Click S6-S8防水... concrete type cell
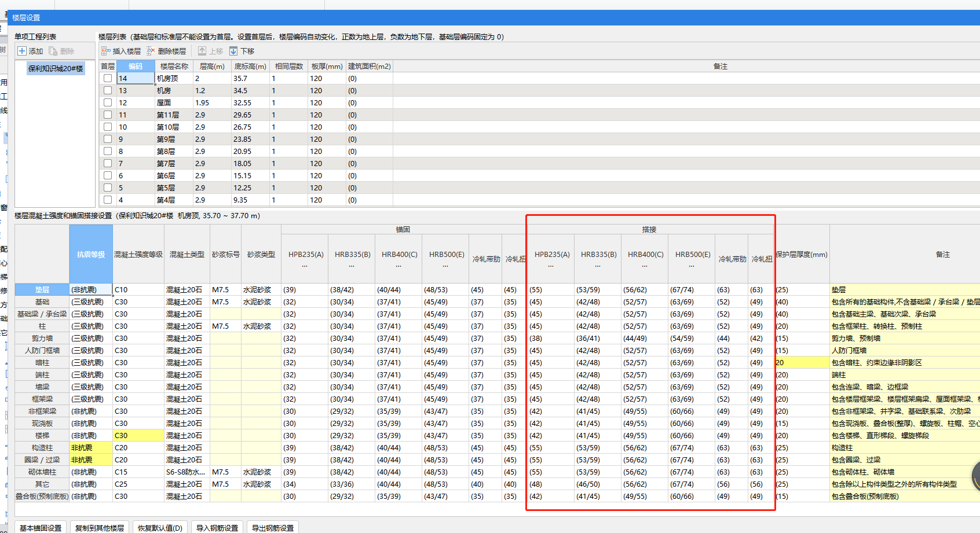This screenshot has width=980, height=533. point(187,472)
